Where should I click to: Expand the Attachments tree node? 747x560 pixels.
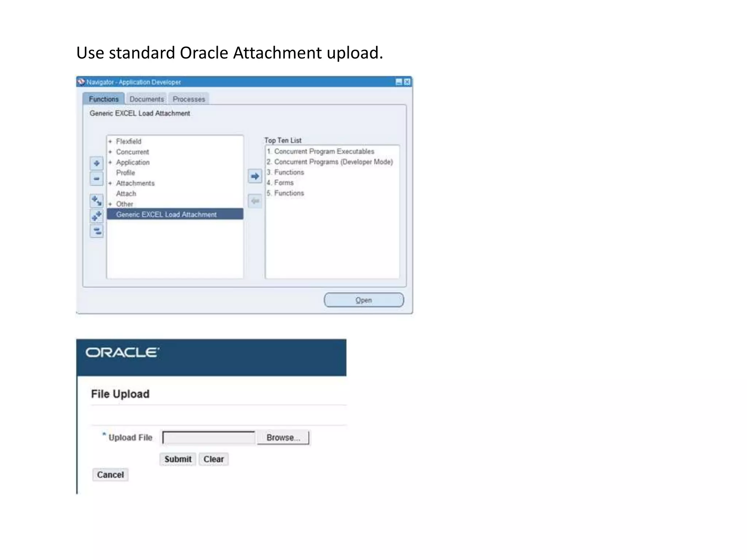[110, 183]
